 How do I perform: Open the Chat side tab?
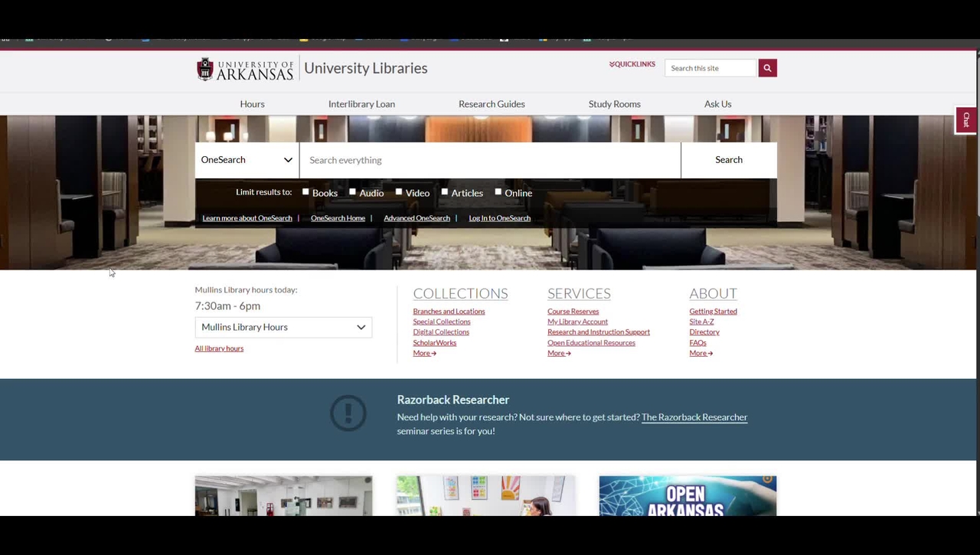[966, 120]
